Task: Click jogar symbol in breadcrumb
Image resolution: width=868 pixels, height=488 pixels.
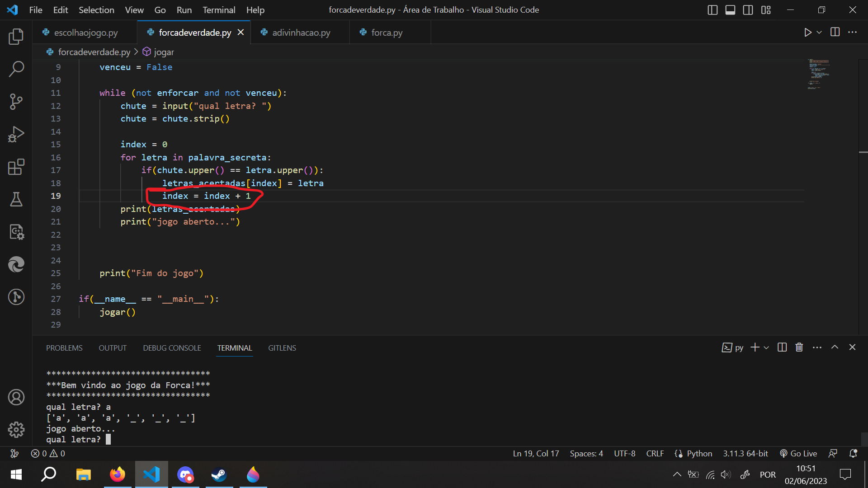Action: (164, 52)
